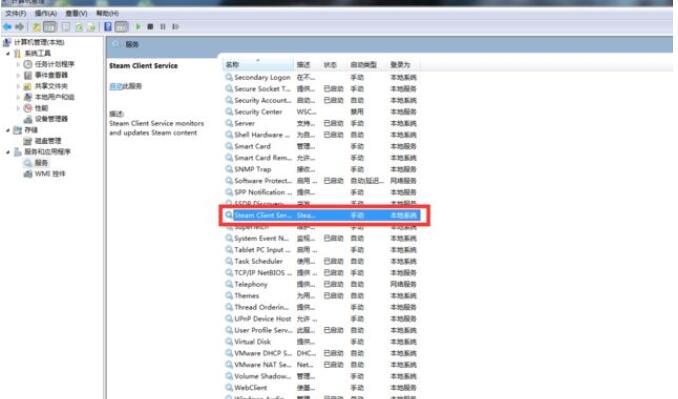This screenshot has width=678, height=399.
Task: Select 服务和应用程序 in the tree
Action: 47,152
